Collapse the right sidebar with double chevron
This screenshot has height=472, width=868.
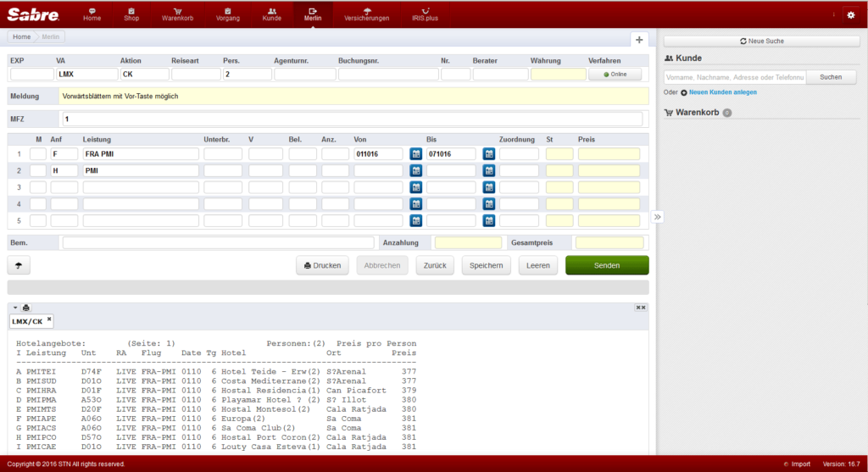(x=657, y=217)
